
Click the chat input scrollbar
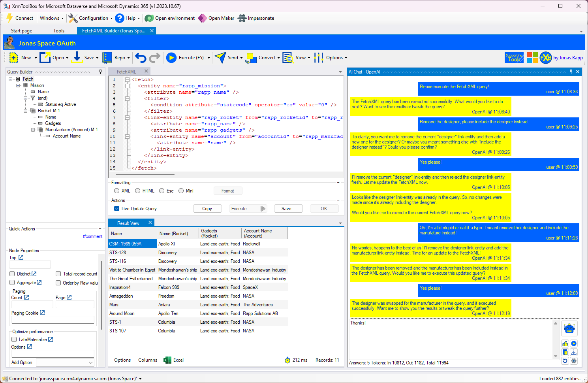556,340
